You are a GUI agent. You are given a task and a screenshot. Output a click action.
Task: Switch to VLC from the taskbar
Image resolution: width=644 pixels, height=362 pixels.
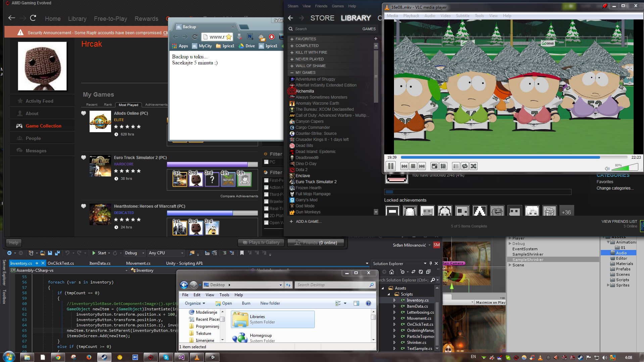[197, 357]
